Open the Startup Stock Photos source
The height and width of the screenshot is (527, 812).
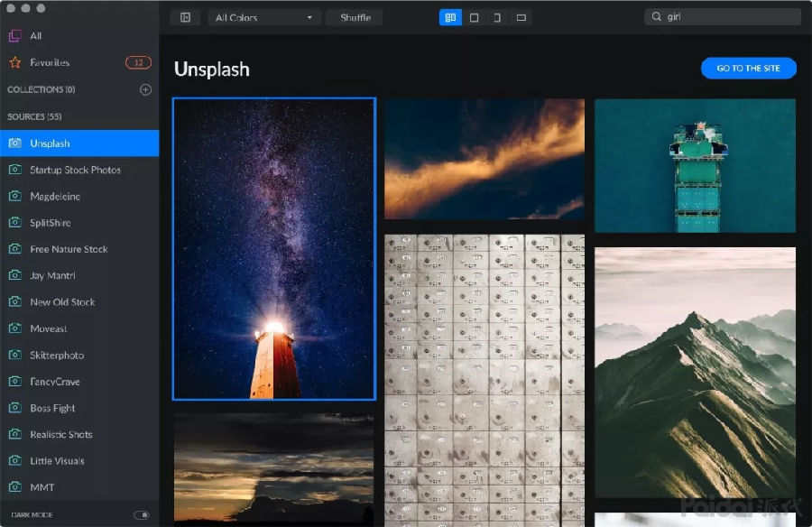pyautogui.click(x=75, y=170)
